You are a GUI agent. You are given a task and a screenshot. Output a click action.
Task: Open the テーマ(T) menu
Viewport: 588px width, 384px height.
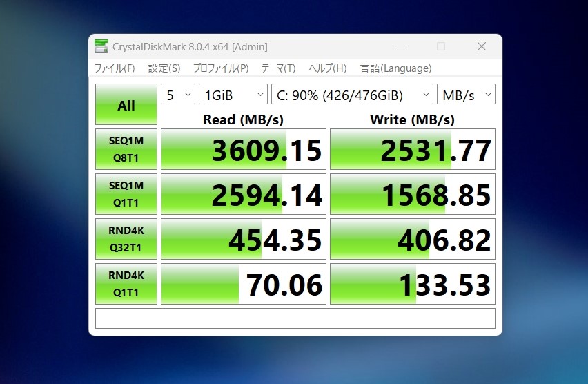tap(278, 68)
